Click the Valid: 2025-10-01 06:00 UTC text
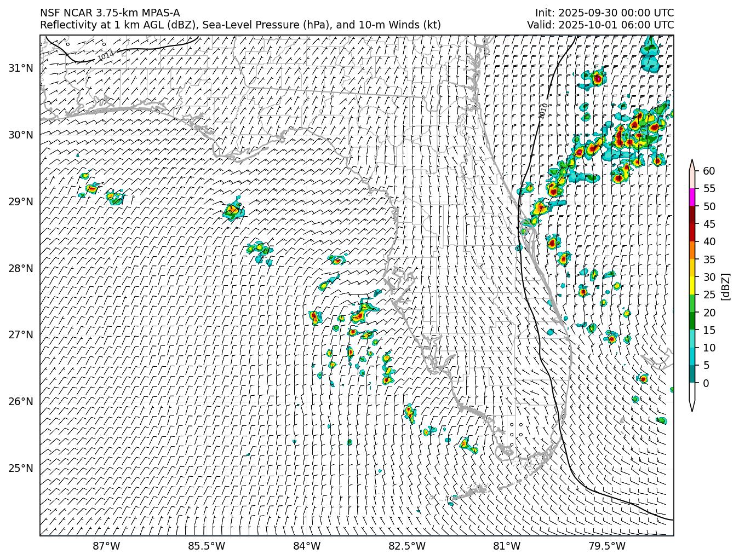739x560 pixels. pyautogui.click(x=600, y=25)
